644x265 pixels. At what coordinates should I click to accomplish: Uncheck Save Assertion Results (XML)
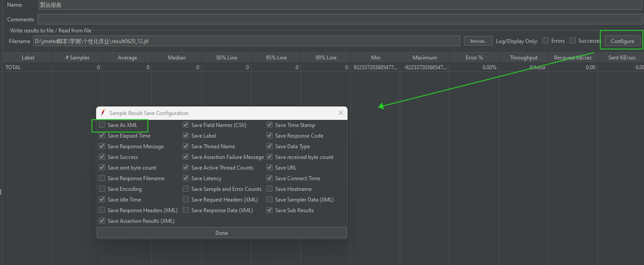click(x=102, y=221)
